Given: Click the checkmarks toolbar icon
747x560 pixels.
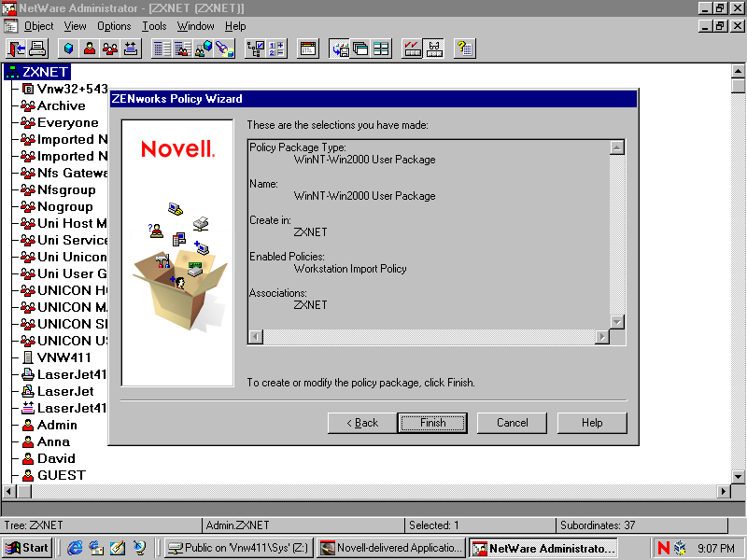Looking at the screenshot, I should (413, 49).
